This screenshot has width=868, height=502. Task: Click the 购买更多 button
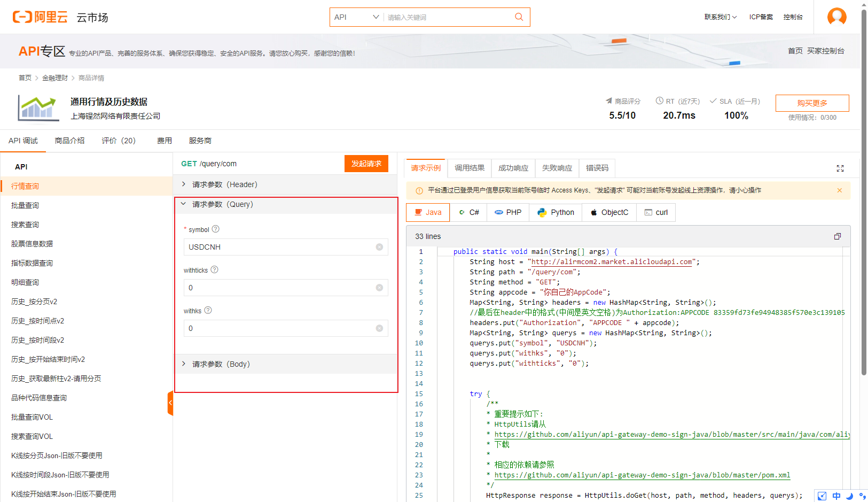click(812, 103)
